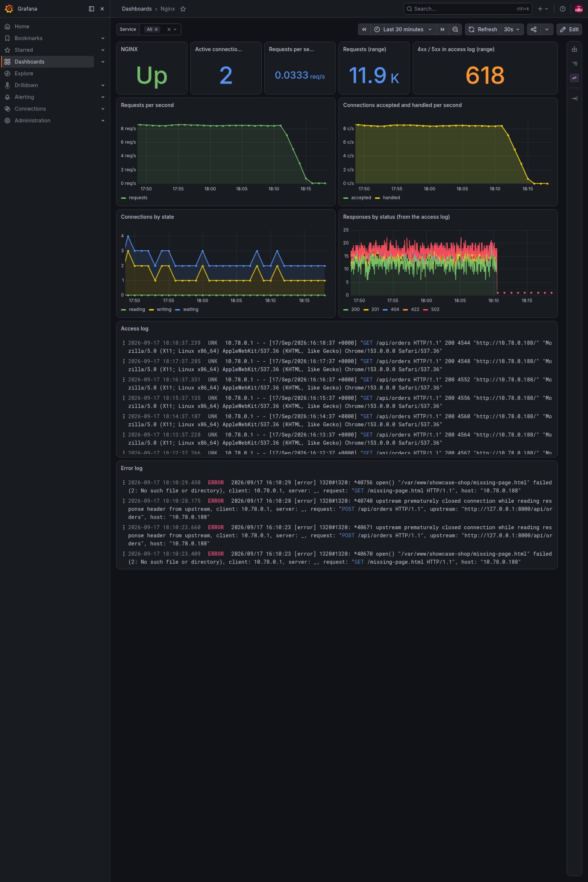Image resolution: width=588 pixels, height=882 pixels.
Task: Open log line menu for 18:10:29.430 error
Action: (x=123, y=483)
